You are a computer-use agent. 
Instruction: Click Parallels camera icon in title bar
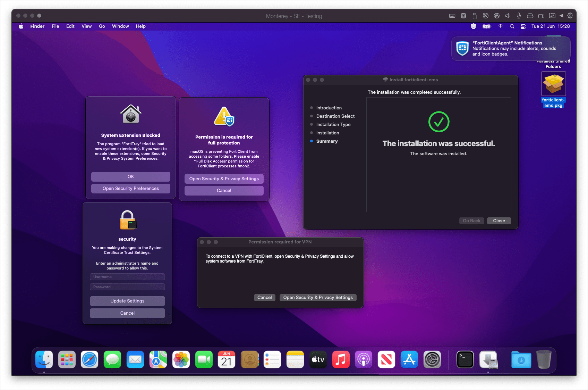click(x=541, y=16)
